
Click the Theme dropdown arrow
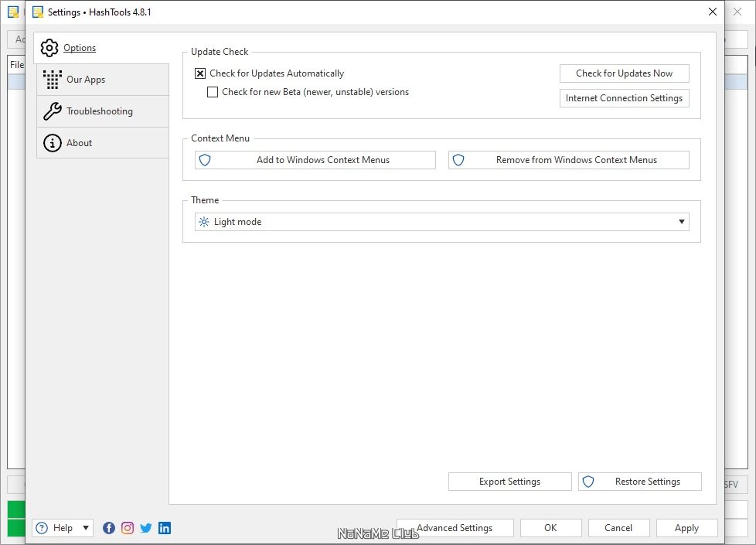pyautogui.click(x=681, y=222)
